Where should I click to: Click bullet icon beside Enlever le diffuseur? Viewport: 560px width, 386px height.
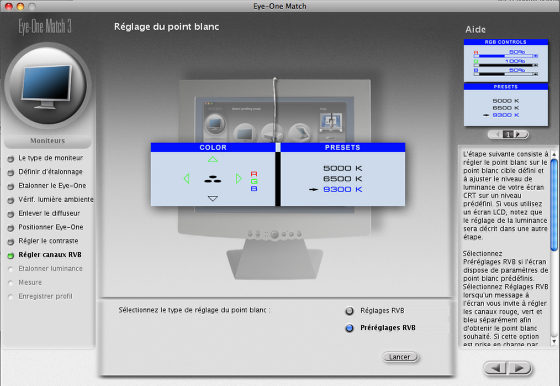tap(11, 215)
